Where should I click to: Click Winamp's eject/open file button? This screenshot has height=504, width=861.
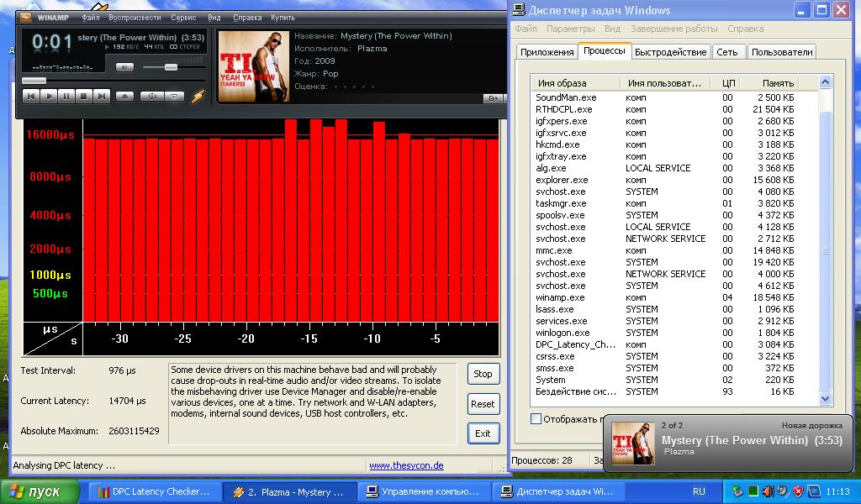point(124,96)
